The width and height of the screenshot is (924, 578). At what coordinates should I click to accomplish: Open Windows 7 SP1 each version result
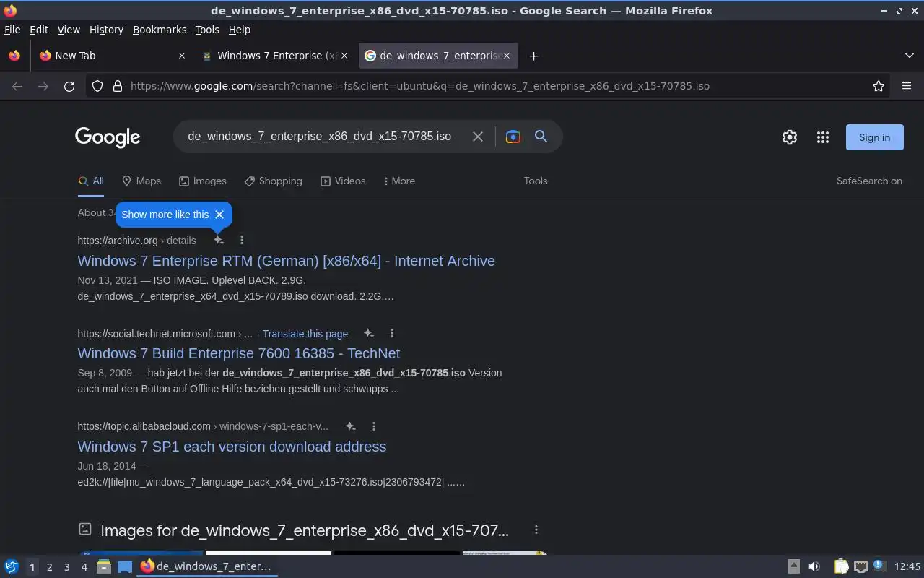click(x=232, y=447)
